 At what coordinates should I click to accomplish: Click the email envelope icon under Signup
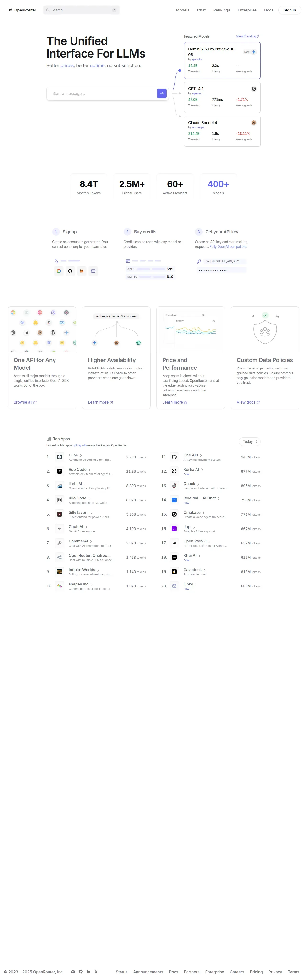(93, 271)
